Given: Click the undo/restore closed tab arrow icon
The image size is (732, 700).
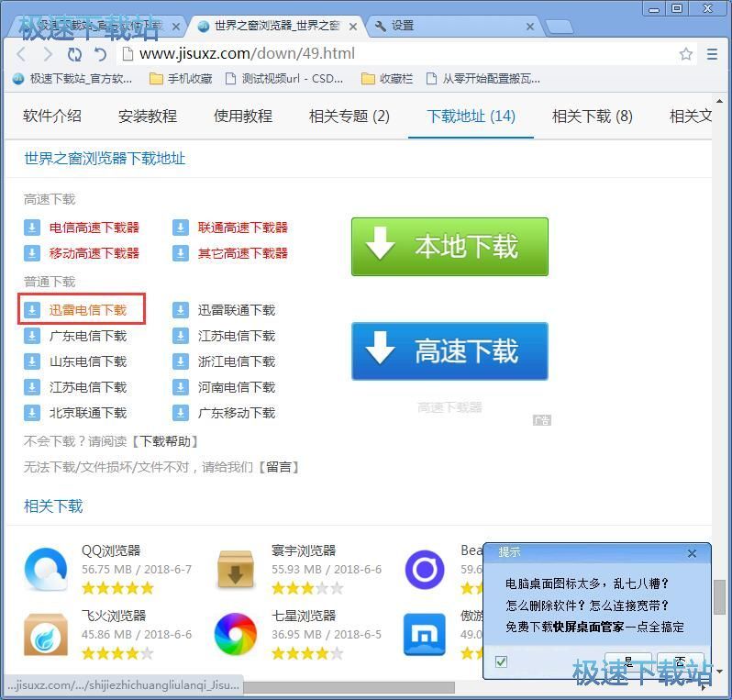Looking at the screenshot, I should 100,54.
